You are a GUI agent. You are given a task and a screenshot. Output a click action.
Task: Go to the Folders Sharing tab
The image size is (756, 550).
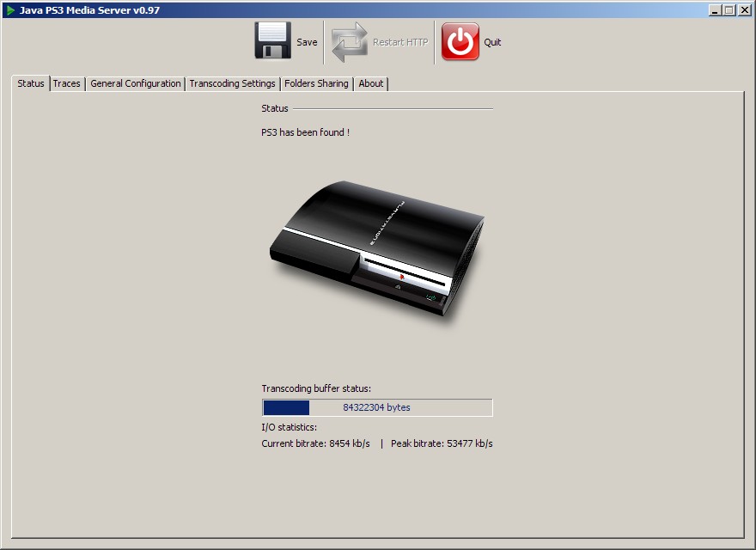point(316,83)
